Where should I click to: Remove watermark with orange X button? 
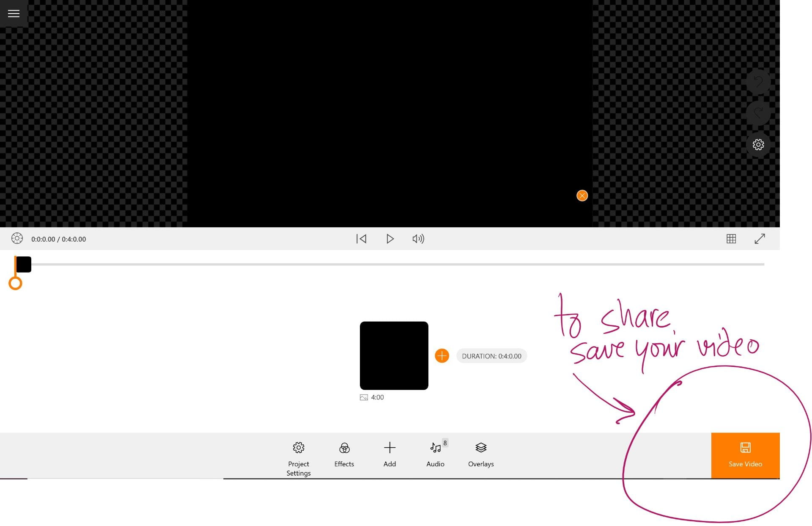(x=582, y=196)
